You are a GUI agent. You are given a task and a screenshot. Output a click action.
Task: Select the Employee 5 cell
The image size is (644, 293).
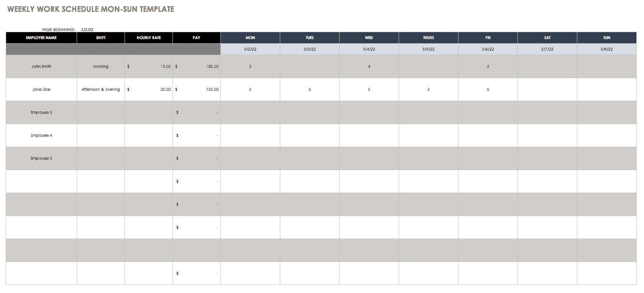tap(41, 159)
